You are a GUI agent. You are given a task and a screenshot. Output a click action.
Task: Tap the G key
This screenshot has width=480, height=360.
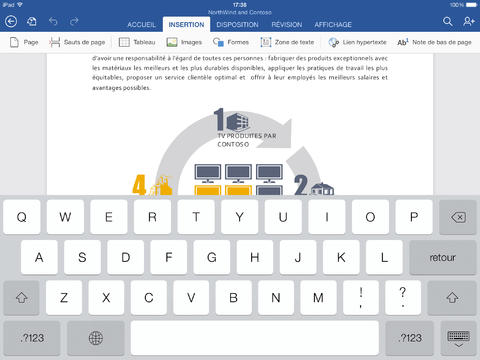pos(212,257)
